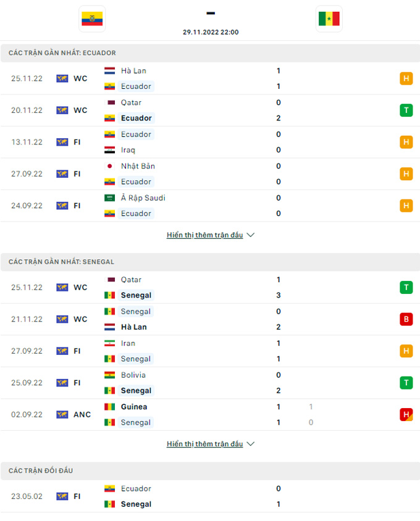Select the 'Các trận đối đầu' section header
This screenshot has height=521, width=420.
coord(210,471)
